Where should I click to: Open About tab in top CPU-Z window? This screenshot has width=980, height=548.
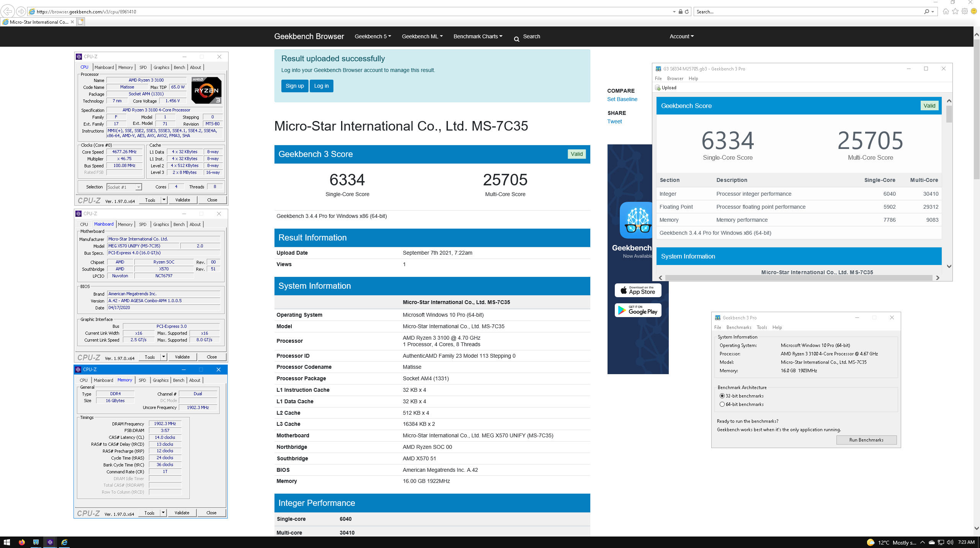(x=195, y=67)
